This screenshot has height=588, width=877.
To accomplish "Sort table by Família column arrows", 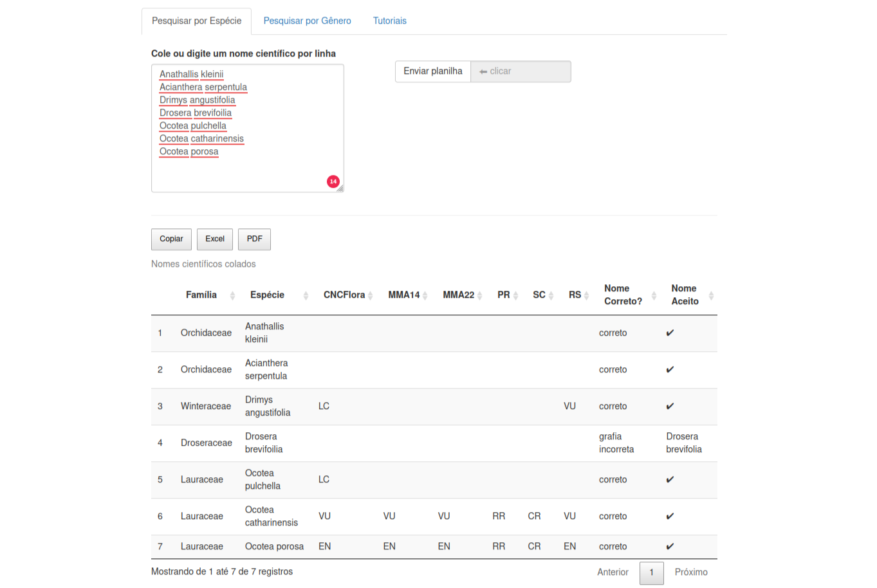I will tap(232, 295).
